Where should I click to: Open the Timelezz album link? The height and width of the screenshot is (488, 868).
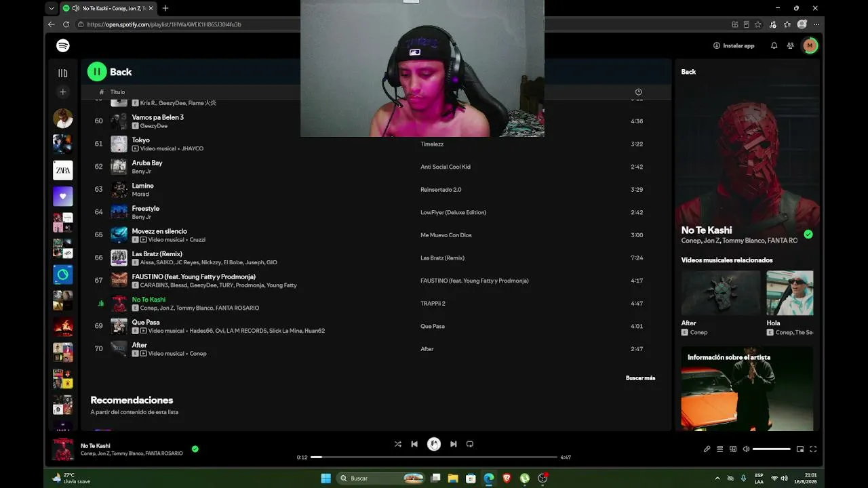432,144
